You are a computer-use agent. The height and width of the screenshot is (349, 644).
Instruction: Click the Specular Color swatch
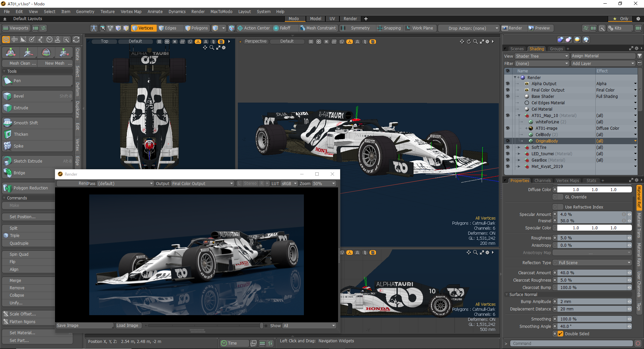pos(594,228)
